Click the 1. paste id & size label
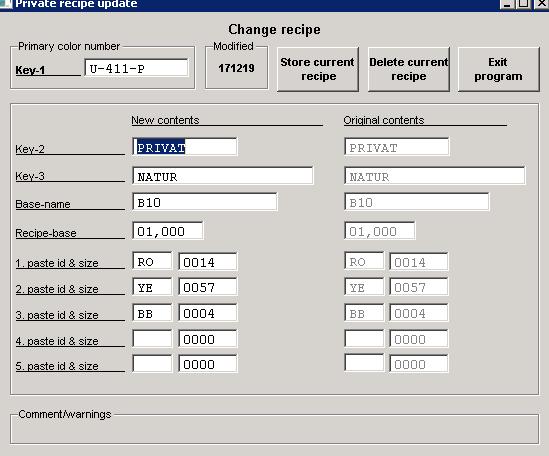The height and width of the screenshot is (456, 549). pos(57,263)
